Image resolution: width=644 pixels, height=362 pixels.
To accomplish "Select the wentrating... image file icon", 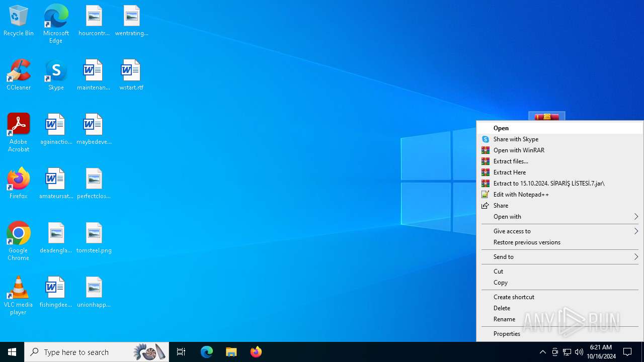I will (x=131, y=21).
